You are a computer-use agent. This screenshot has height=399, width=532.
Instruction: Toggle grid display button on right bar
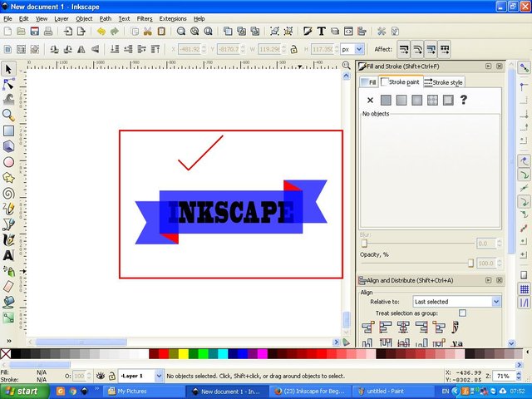525,289
